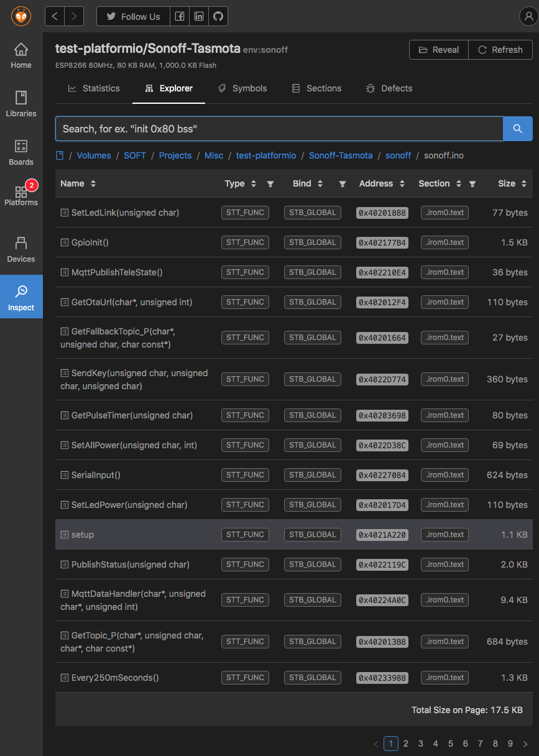Open Projects in the breadcrumb
This screenshot has height=756, width=539.
pos(175,155)
